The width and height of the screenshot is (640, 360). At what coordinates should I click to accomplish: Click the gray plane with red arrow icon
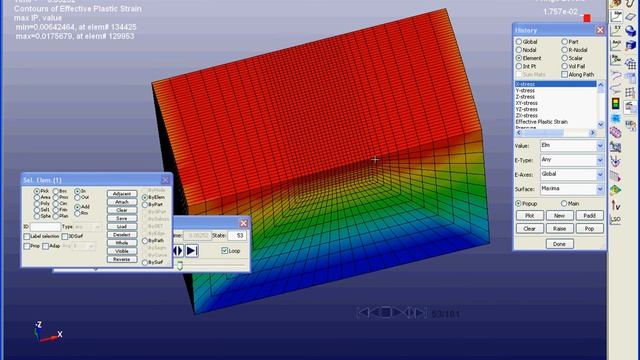pyautogui.click(x=616, y=176)
